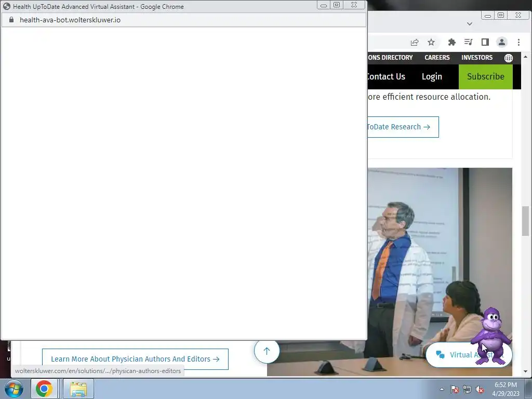Click Learn More About Physician Authors And Editors
The width and height of the screenshot is (532, 399).
pos(135,359)
